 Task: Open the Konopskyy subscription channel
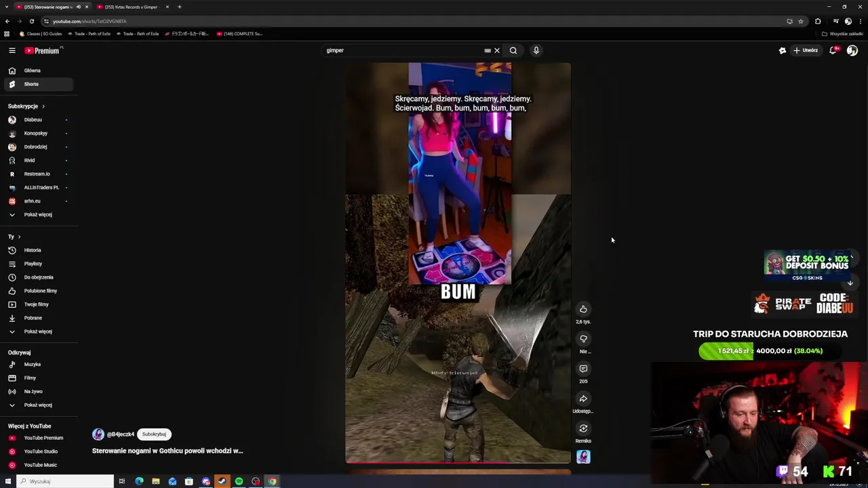[x=39, y=134]
